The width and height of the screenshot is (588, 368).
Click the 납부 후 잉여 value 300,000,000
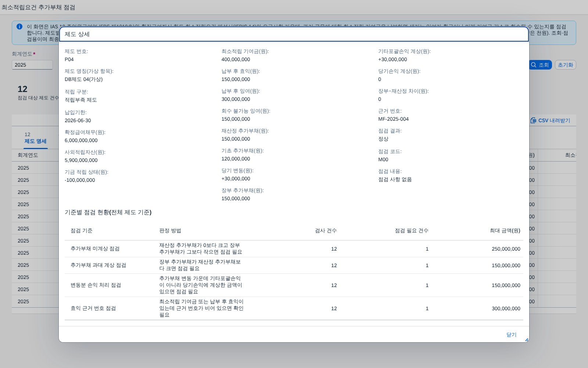coord(236,99)
